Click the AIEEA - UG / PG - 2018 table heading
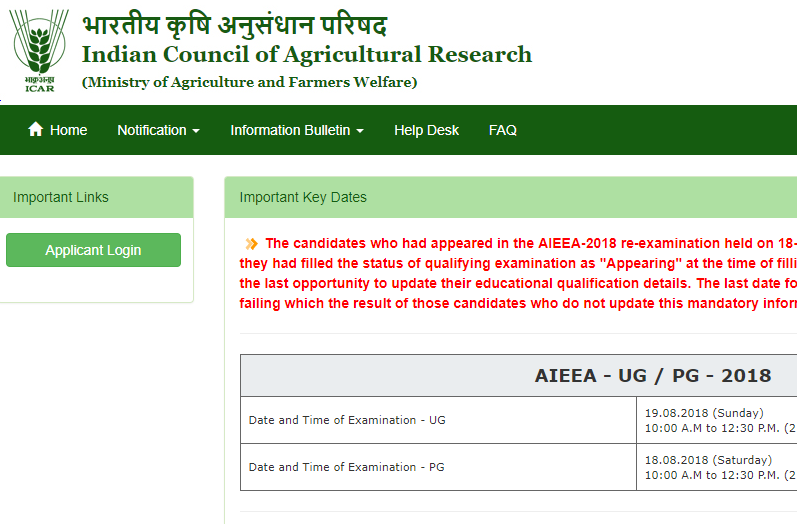 [x=653, y=376]
